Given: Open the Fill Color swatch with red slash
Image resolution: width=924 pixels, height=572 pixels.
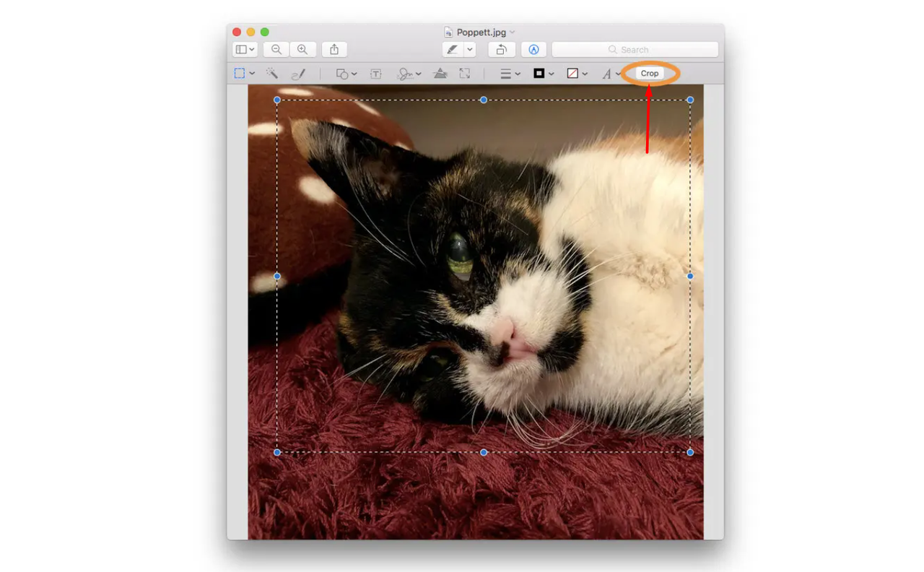Looking at the screenshot, I should [577, 74].
